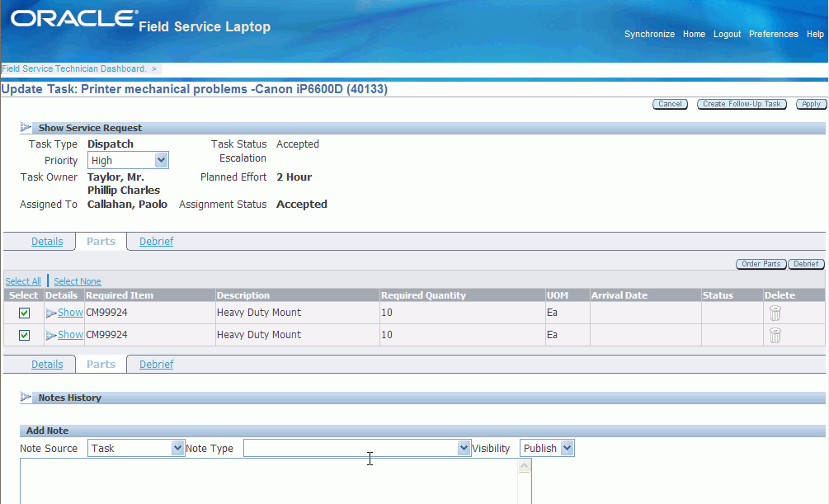Expand the Show Service Request section arrow
This screenshot has width=829, height=504.
pyautogui.click(x=26, y=127)
